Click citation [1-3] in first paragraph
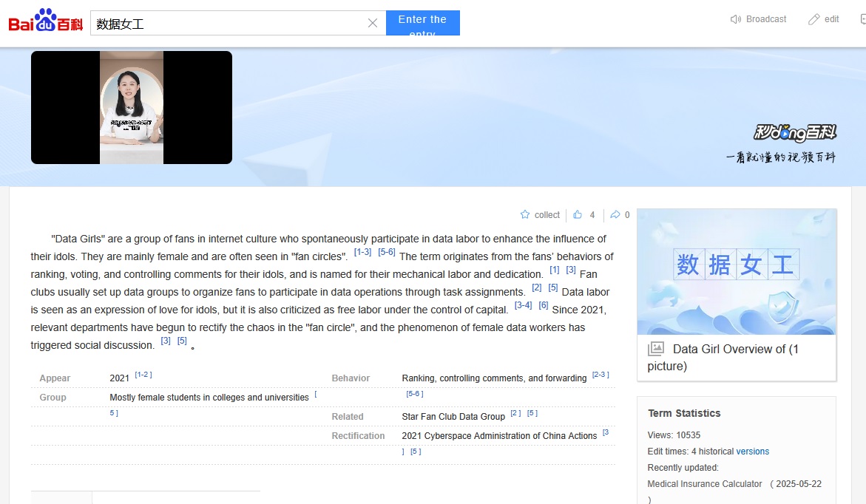This screenshot has height=504, width=866. (x=362, y=252)
